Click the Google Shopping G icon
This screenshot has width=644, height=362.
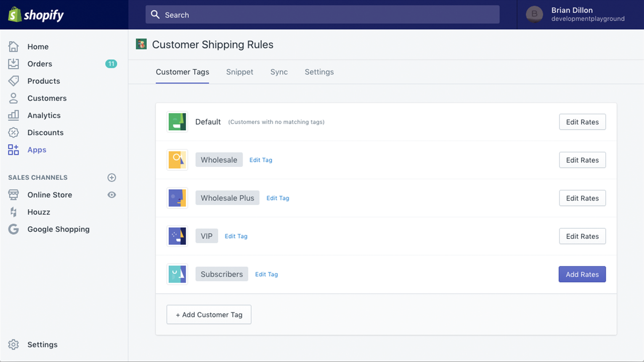(x=14, y=229)
